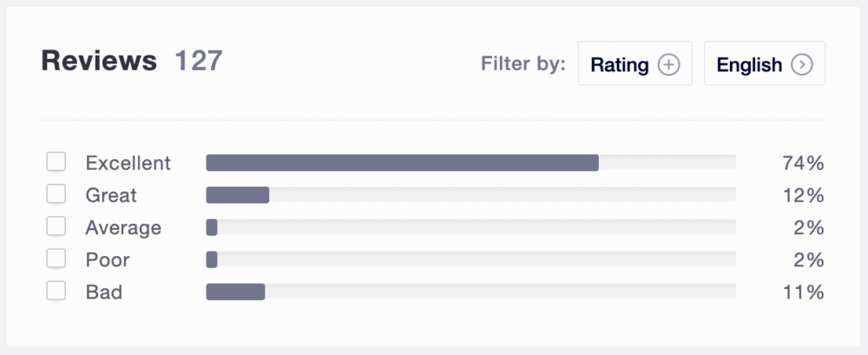Select the Average label text

(x=123, y=227)
